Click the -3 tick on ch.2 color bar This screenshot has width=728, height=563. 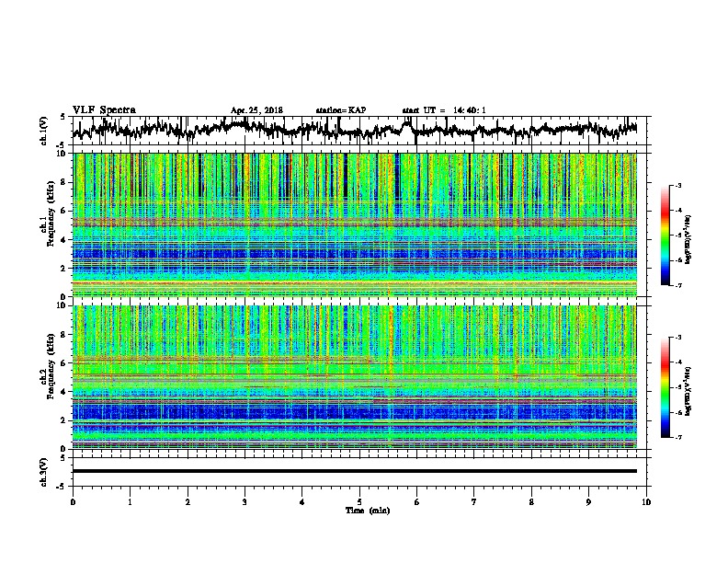[x=677, y=338]
